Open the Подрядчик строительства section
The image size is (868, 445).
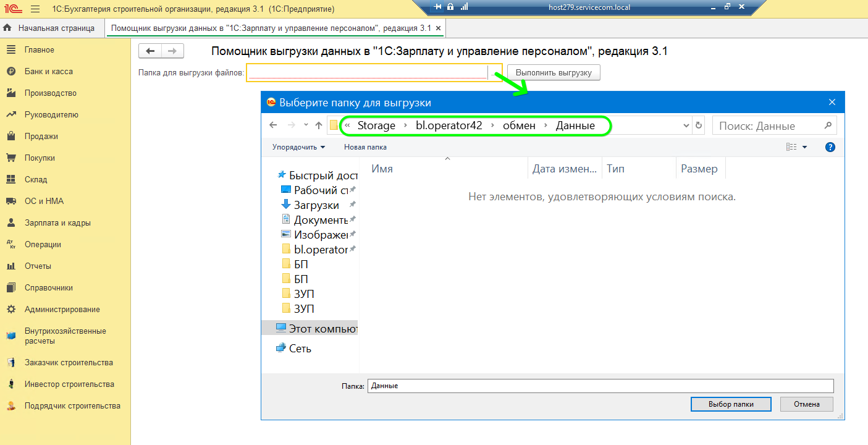72,406
